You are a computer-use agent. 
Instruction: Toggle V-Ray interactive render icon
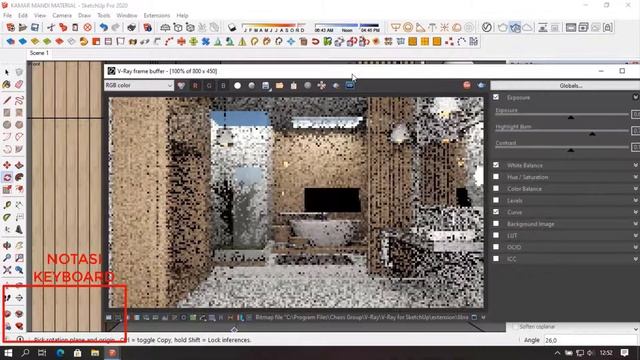515,27
